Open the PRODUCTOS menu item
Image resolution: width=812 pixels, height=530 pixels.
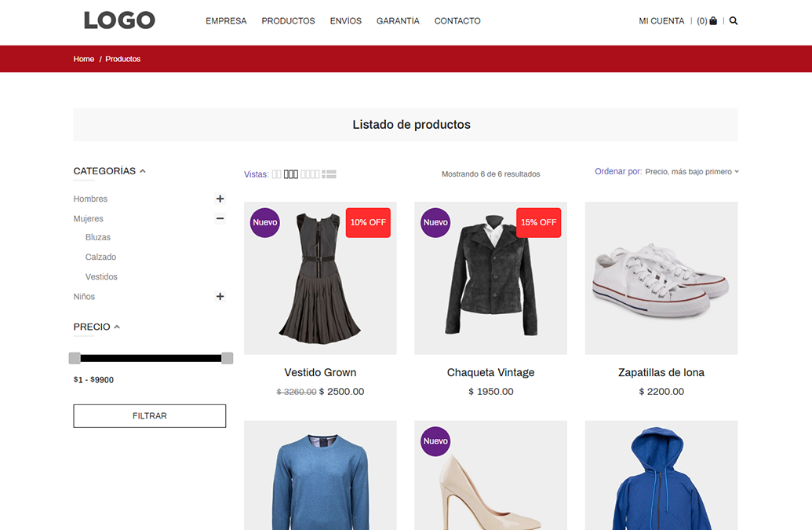tap(288, 20)
